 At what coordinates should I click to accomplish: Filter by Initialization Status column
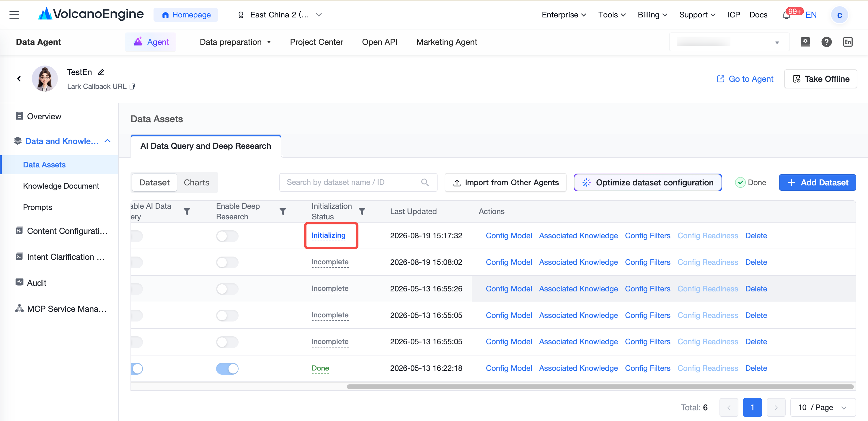click(x=362, y=211)
